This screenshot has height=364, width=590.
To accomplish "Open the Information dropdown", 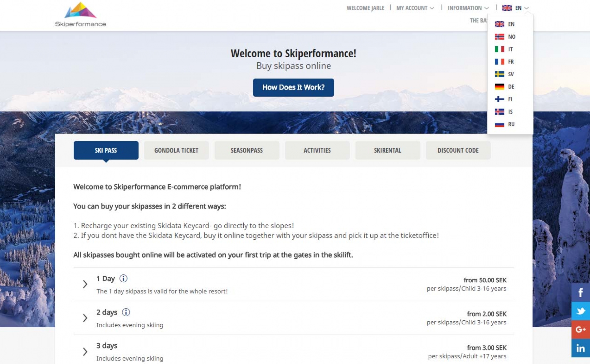I will pos(468,8).
